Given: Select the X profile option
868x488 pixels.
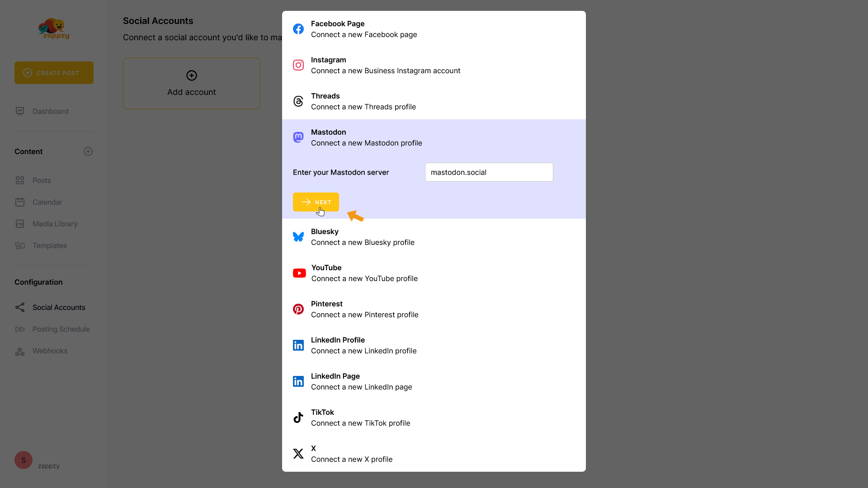Looking at the screenshot, I should coord(434,454).
